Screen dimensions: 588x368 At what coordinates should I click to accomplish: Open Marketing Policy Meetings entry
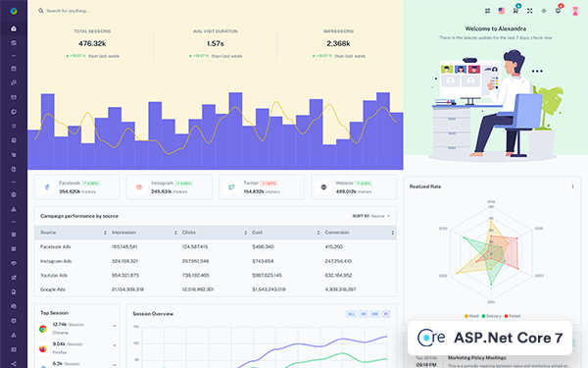477,358
